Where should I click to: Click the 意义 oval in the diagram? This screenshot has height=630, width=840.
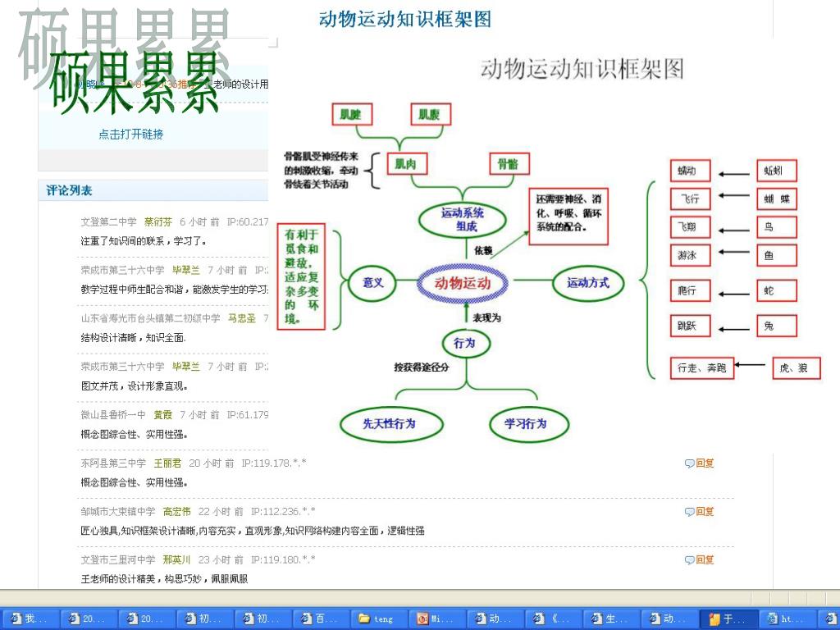pos(373,282)
